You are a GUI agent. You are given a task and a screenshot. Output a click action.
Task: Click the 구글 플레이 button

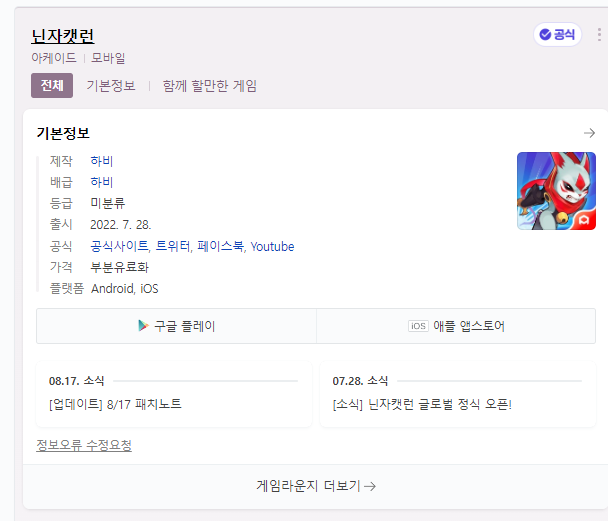pos(176,326)
